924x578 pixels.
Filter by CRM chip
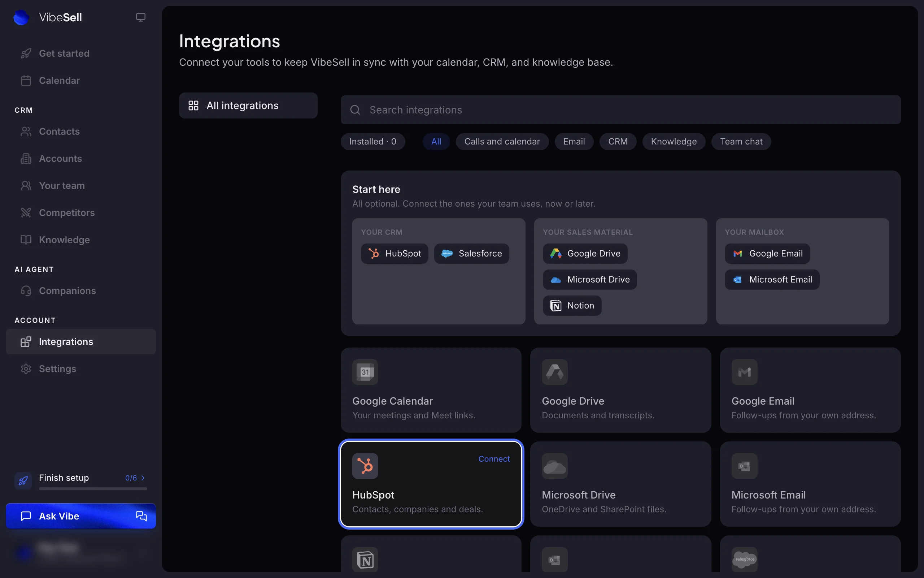coord(618,142)
